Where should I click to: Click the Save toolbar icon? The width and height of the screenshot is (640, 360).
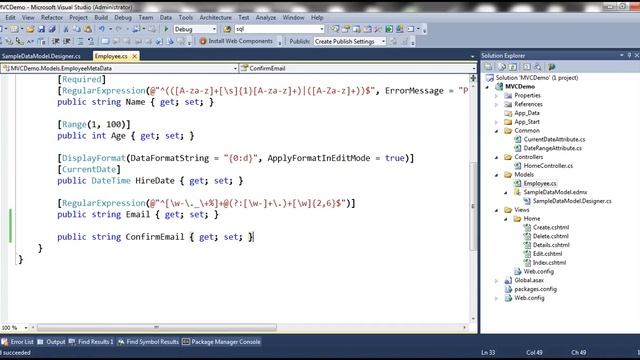(x=41, y=29)
